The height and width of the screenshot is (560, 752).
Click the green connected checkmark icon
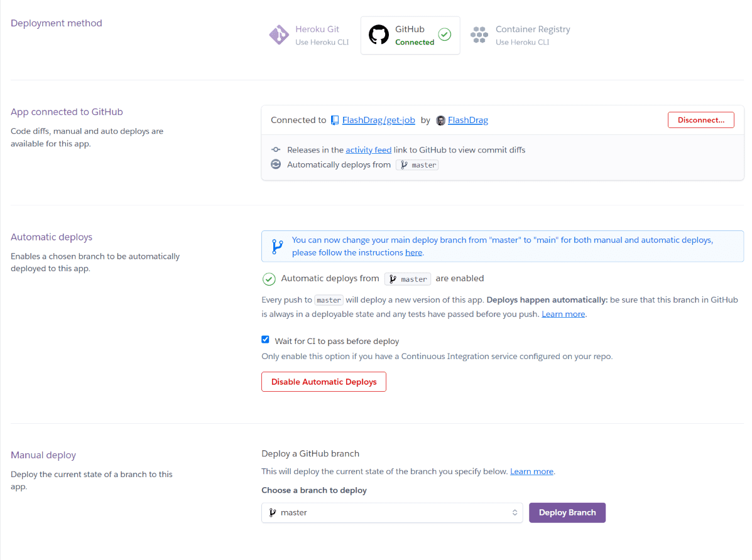point(445,35)
